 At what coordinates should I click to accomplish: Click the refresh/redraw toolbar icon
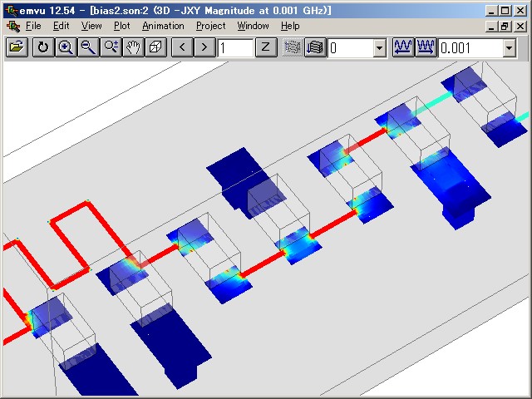pos(43,47)
